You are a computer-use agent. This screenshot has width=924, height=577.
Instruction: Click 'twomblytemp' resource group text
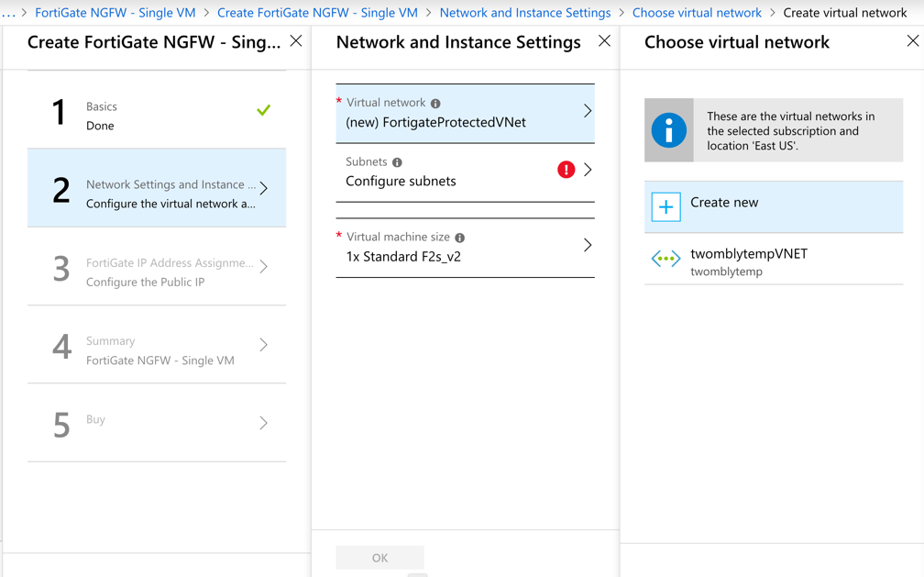pyautogui.click(x=726, y=272)
